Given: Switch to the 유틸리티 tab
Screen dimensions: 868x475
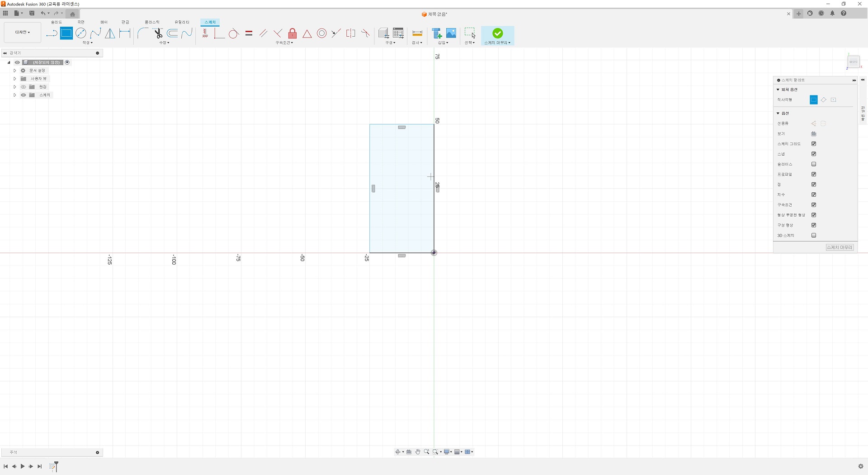Looking at the screenshot, I should pyautogui.click(x=182, y=22).
